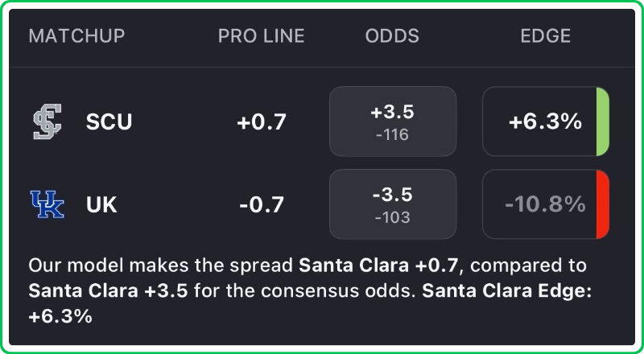Select the SCU +3.5 odds button
644x354 pixels.
pyautogui.click(x=392, y=121)
